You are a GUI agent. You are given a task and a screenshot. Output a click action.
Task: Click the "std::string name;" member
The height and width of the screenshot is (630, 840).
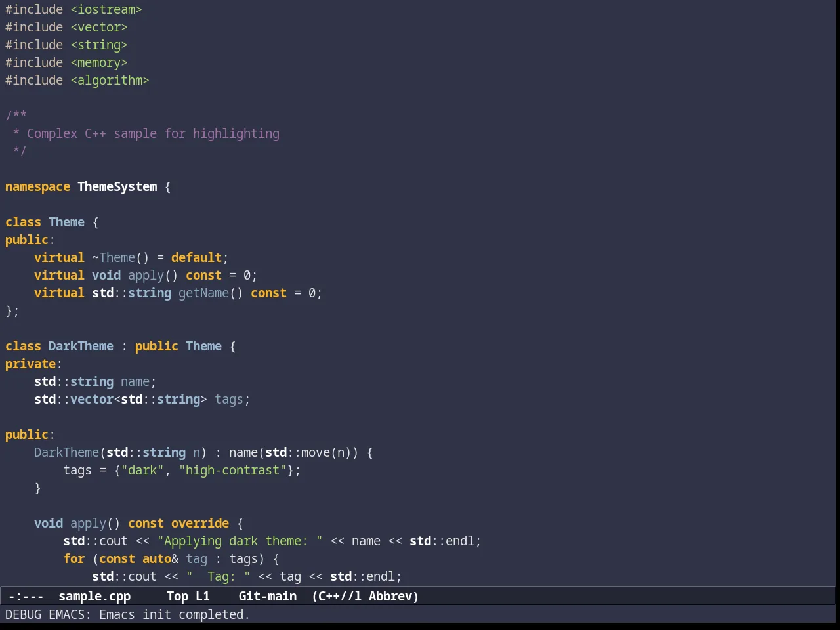tap(95, 381)
